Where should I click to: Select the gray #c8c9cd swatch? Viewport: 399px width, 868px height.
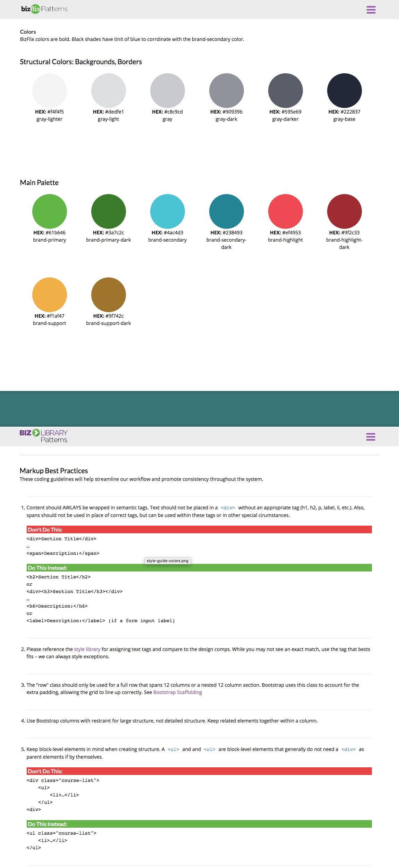click(x=168, y=91)
